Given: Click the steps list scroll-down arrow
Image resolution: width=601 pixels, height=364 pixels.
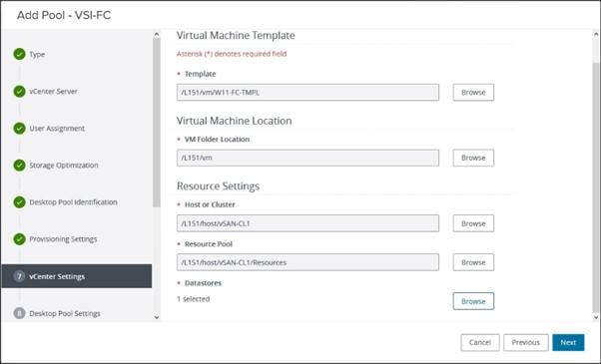Looking at the screenshot, I should click(x=157, y=317).
